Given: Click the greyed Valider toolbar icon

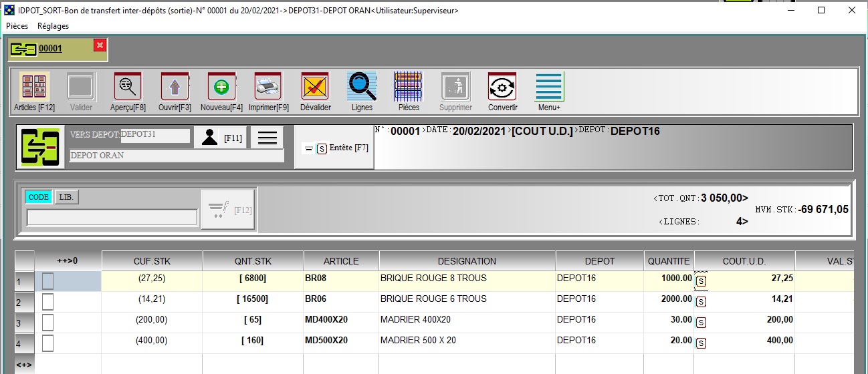Looking at the screenshot, I should (x=81, y=87).
